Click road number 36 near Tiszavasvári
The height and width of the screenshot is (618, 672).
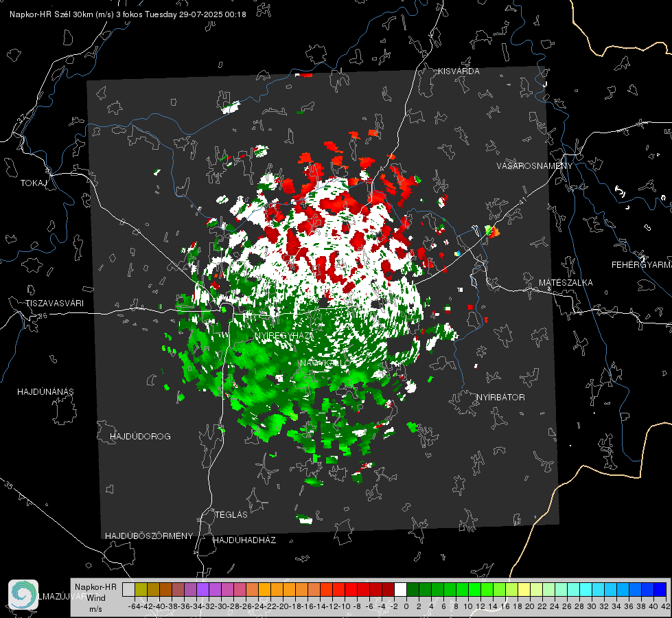pos(43,316)
